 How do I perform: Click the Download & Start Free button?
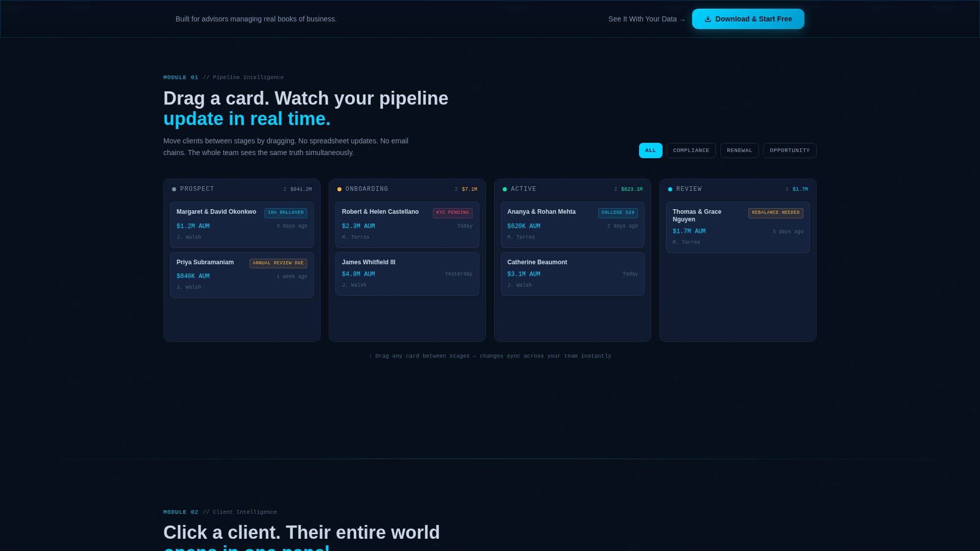[748, 19]
